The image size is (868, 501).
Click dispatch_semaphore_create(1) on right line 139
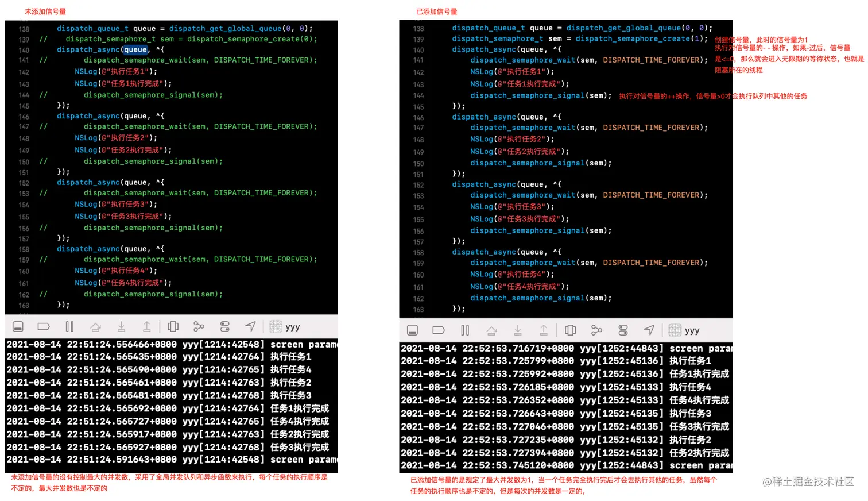[x=642, y=38]
